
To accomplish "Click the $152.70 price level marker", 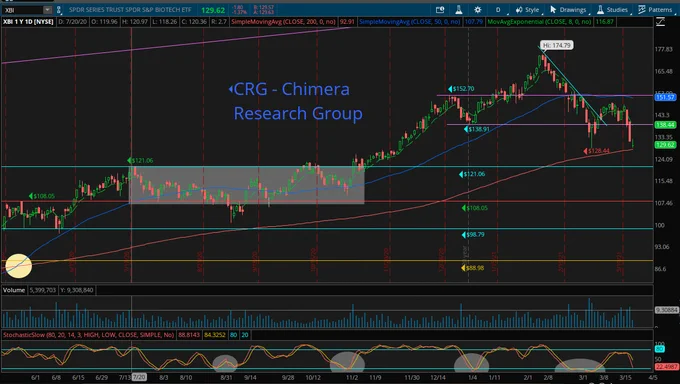I will [461, 89].
